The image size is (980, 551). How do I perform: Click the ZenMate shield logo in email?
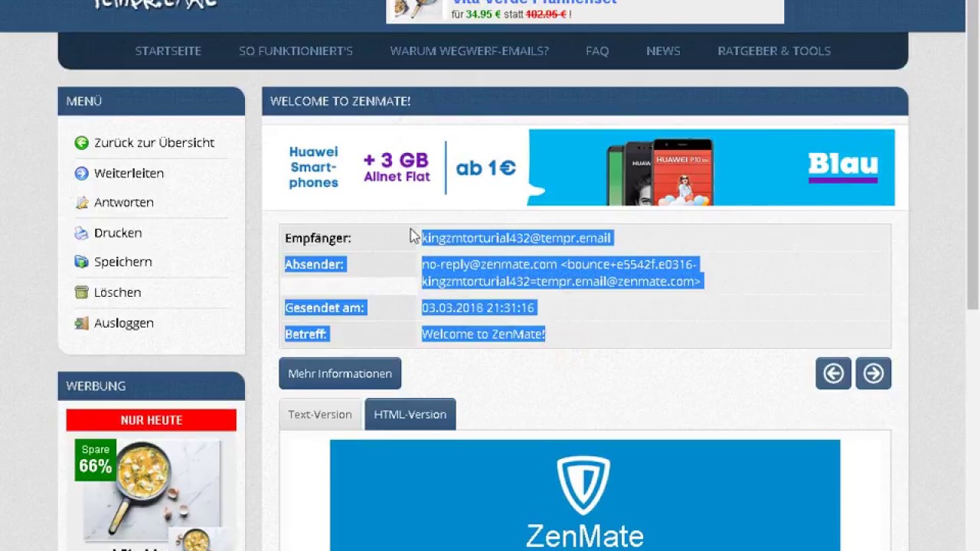(x=583, y=485)
